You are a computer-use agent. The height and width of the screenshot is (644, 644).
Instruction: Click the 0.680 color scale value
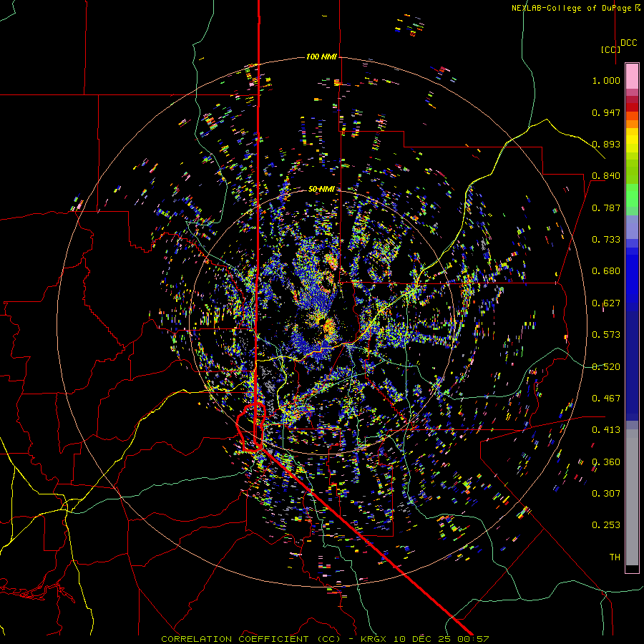click(606, 271)
